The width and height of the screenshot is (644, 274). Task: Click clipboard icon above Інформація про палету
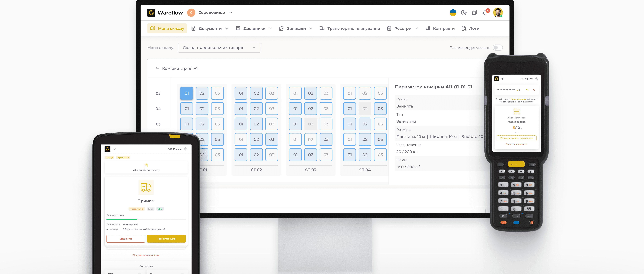146,165
